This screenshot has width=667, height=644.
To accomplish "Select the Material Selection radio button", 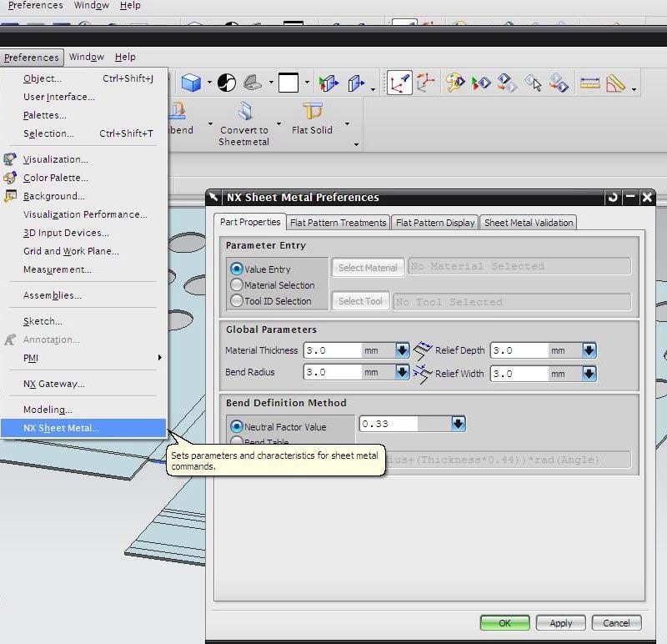I will 237,284.
